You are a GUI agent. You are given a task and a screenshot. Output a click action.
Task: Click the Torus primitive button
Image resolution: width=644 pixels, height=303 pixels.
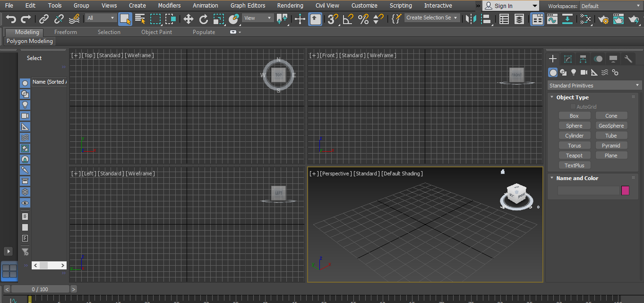(574, 146)
